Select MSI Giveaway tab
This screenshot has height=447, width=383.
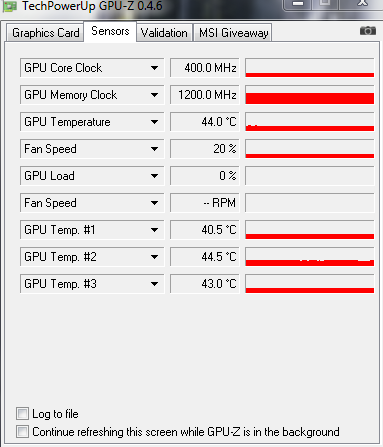pyautogui.click(x=233, y=33)
